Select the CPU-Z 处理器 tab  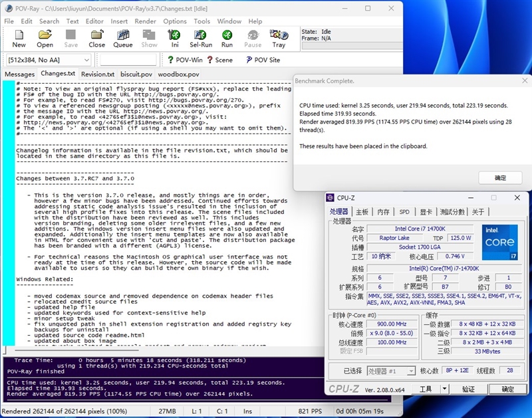coord(339,211)
